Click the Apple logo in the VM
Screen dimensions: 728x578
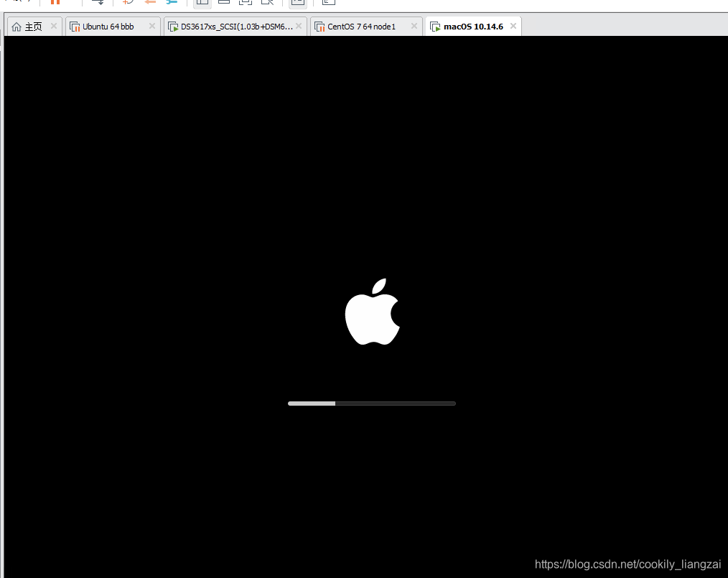click(373, 312)
